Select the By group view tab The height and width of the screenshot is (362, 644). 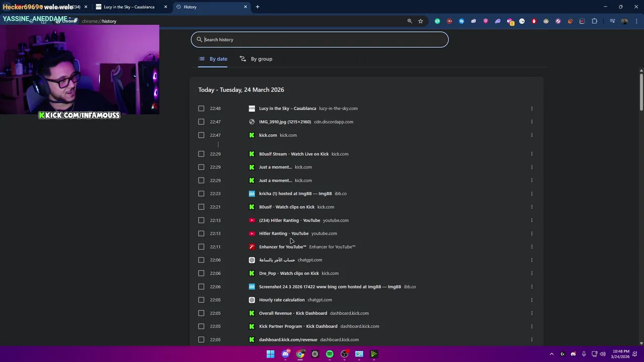coord(256,59)
